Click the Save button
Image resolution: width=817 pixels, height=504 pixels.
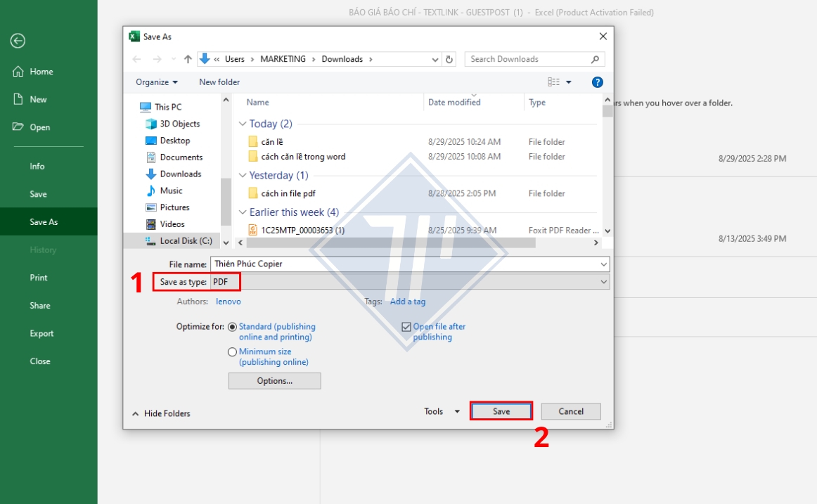501,411
